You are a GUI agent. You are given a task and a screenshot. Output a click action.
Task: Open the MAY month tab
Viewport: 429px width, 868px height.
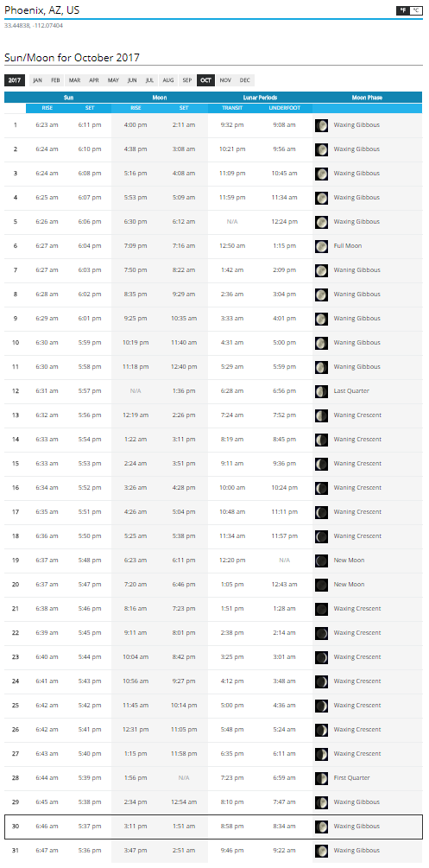tap(113, 80)
